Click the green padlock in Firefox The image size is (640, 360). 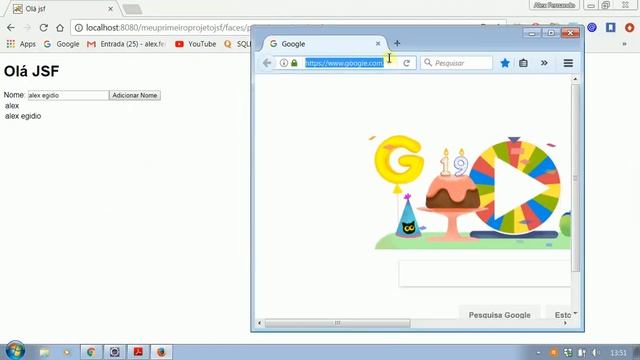pos(294,63)
